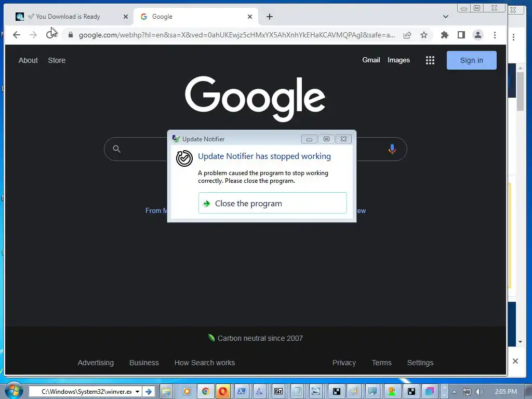Open 'How Search works' footer link
The width and height of the screenshot is (532, 399).
tap(205, 363)
